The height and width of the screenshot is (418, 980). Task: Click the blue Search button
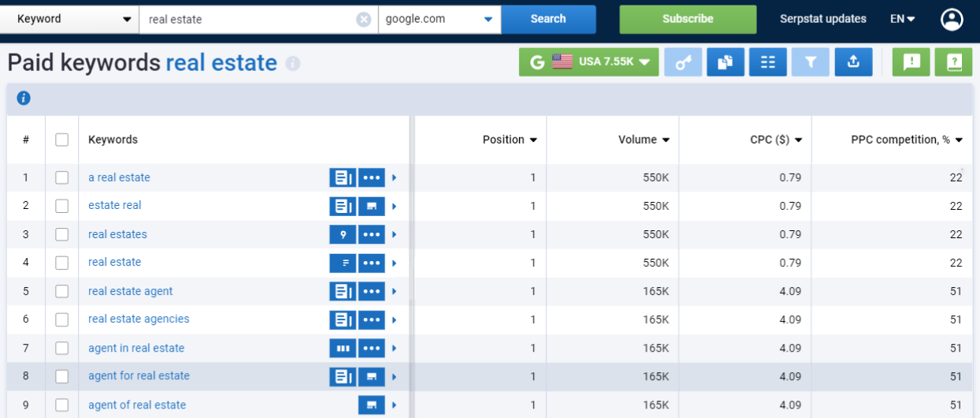pyautogui.click(x=548, y=19)
